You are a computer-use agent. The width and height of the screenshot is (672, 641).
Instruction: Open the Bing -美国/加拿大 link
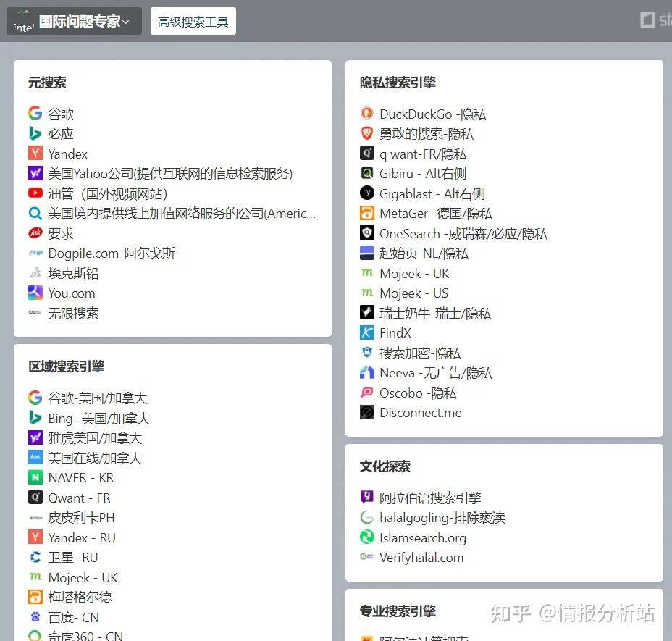pos(99,418)
